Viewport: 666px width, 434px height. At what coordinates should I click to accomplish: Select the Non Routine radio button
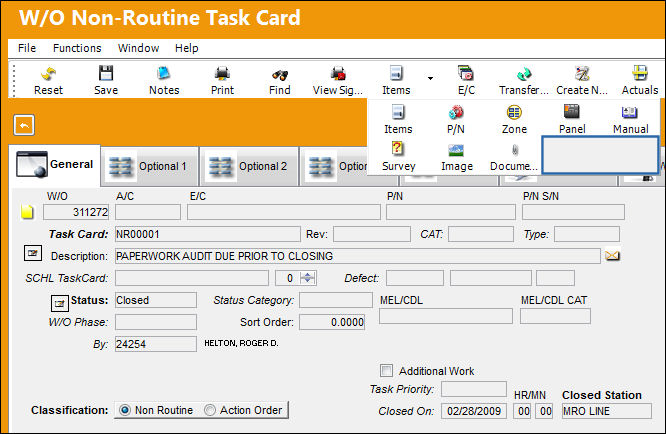[x=125, y=410]
